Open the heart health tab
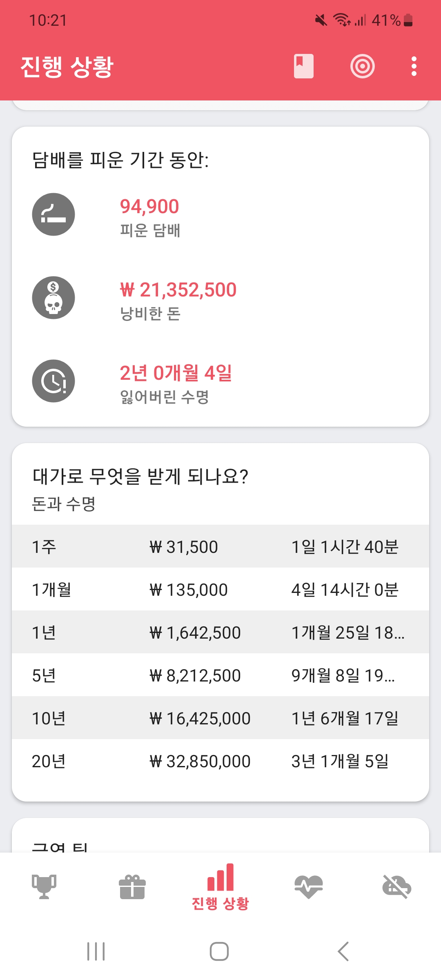Screen dimensions: 441x980 [309, 886]
